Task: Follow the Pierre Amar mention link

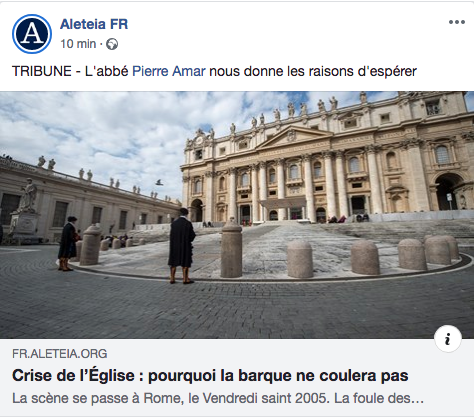Action: [x=169, y=71]
